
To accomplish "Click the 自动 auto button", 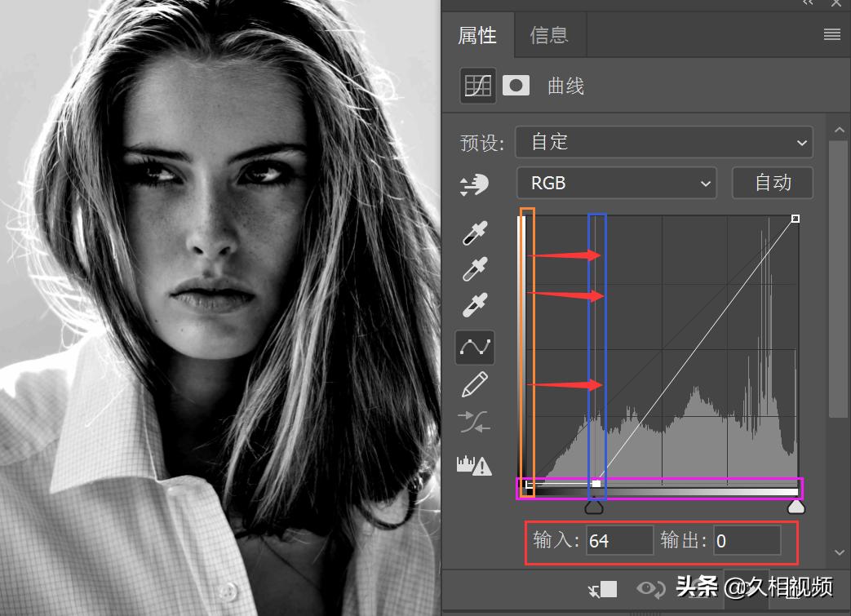I will (773, 183).
